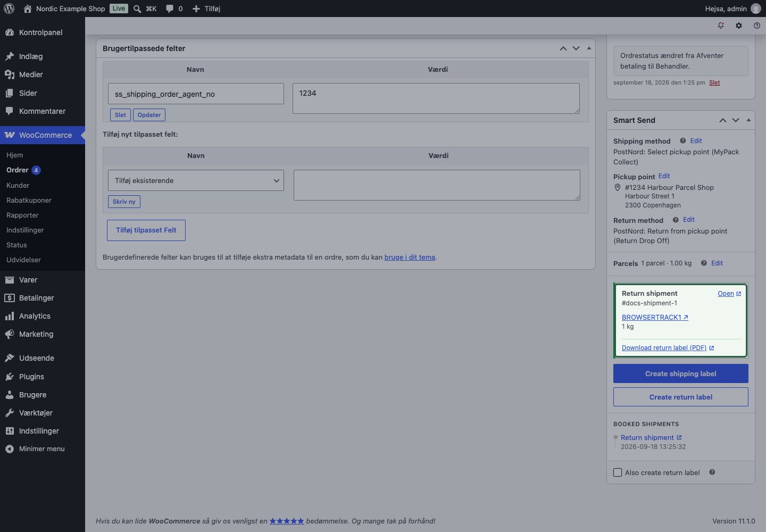Click the Tilføj tilpasset Felt button
This screenshot has height=532, width=766.
click(x=146, y=230)
